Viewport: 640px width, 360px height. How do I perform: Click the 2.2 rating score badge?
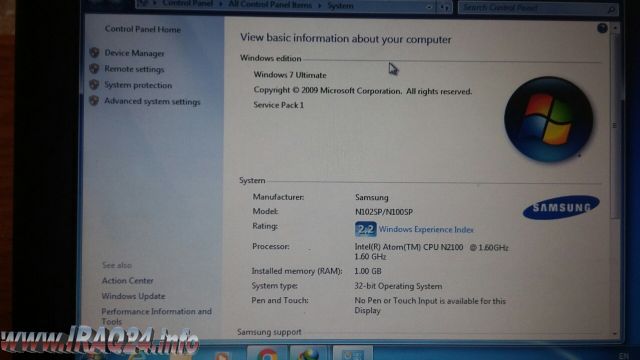(365, 229)
